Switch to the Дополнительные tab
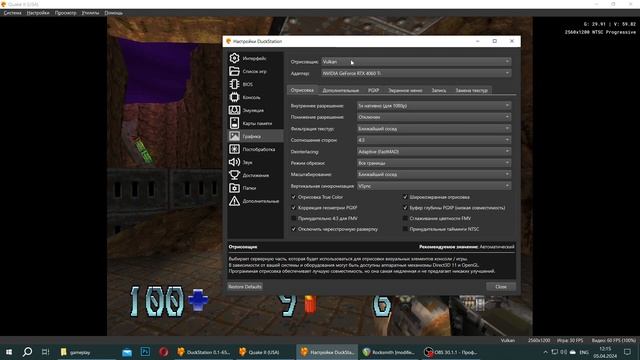This screenshot has width=640, height=360. [340, 90]
